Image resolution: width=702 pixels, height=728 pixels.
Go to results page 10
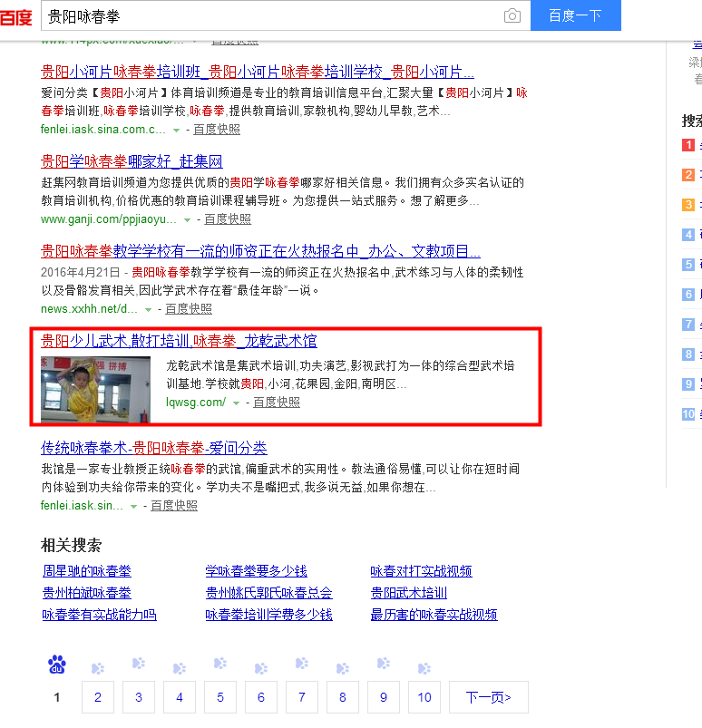pyautogui.click(x=424, y=697)
